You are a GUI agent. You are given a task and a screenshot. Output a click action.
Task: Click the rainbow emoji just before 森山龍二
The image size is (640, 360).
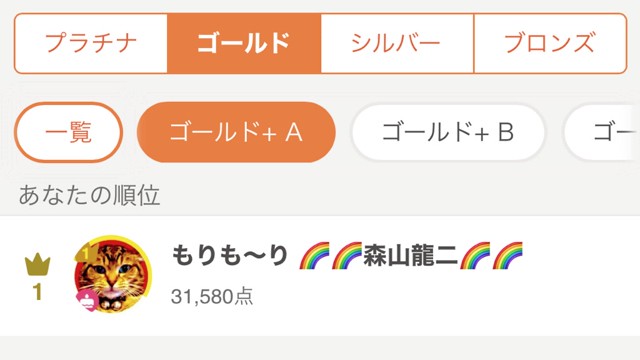(347, 256)
